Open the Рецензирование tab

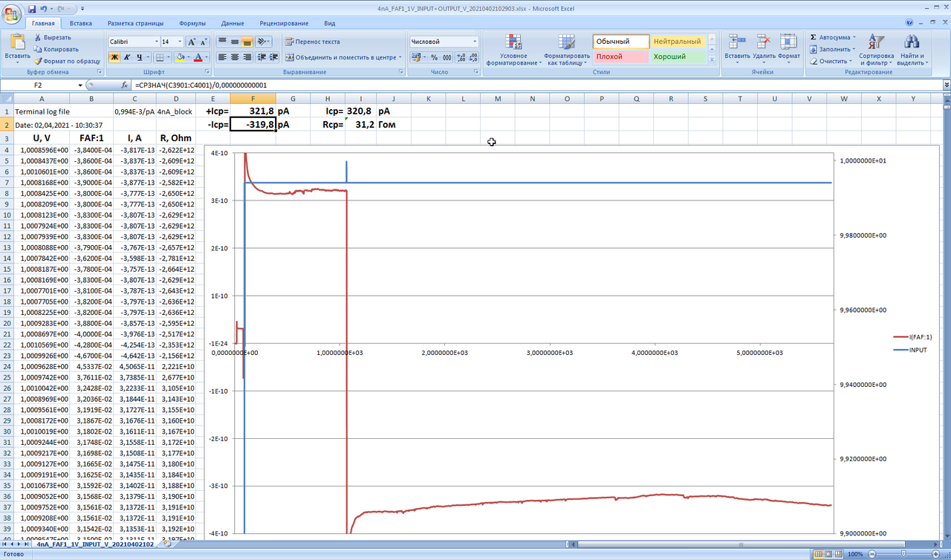[x=285, y=23]
